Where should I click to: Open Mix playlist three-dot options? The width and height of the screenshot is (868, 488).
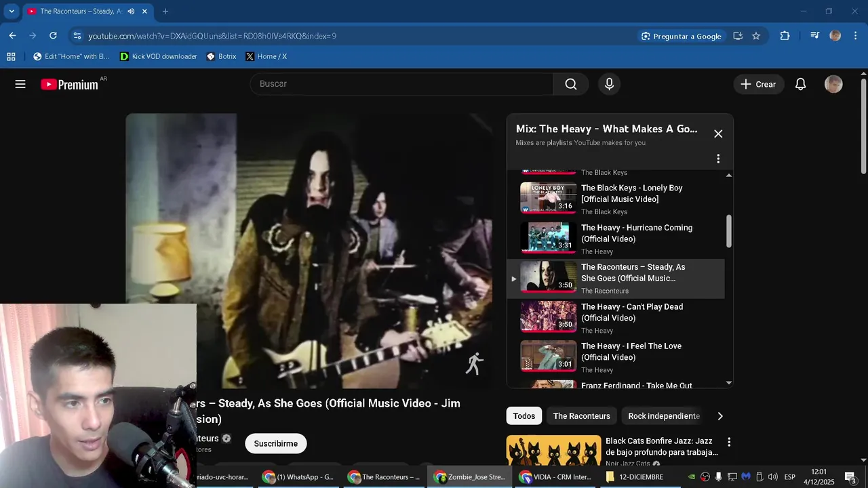pyautogui.click(x=718, y=159)
